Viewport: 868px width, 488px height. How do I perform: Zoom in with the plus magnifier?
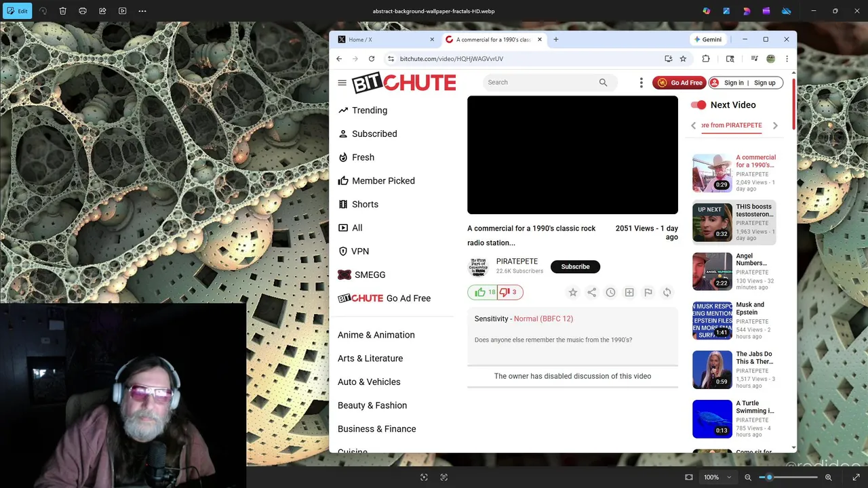(x=828, y=477)
